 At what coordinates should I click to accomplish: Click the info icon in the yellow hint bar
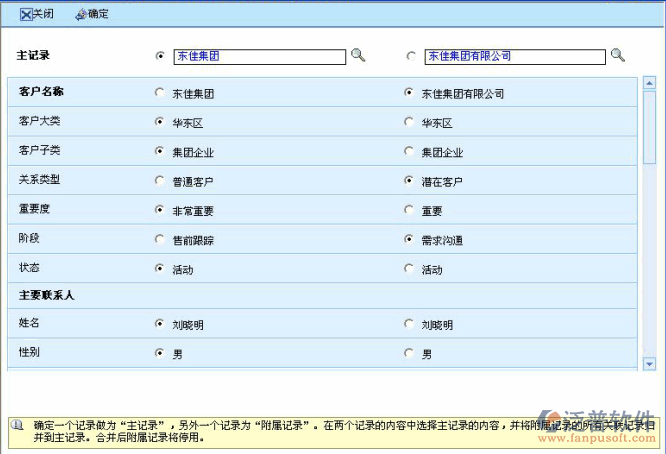click(17, 425)
